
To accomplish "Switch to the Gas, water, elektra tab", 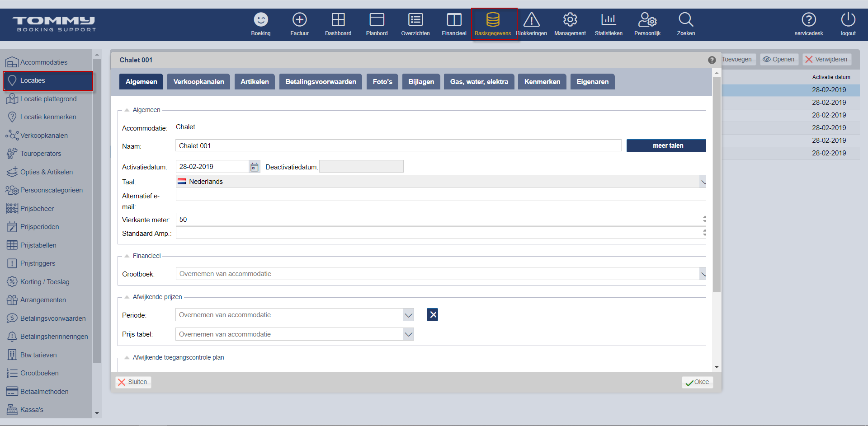I will point(479,82).
